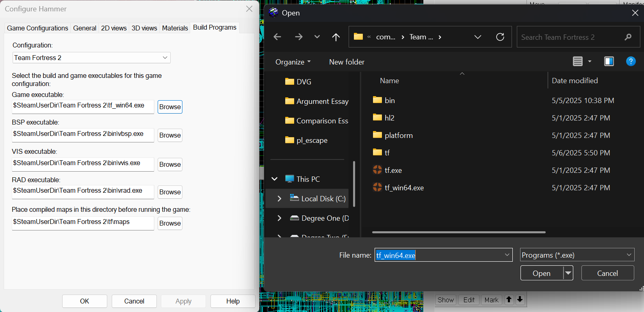Expand the File name history dropdown
This screenshot has width=644, height=312.
point(507,255)
